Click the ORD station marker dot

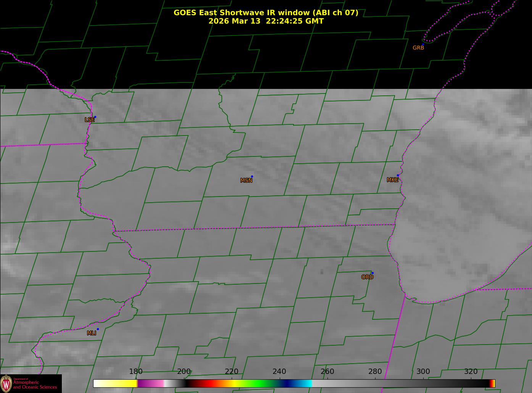pyautogui.click(x=372, y=273)
